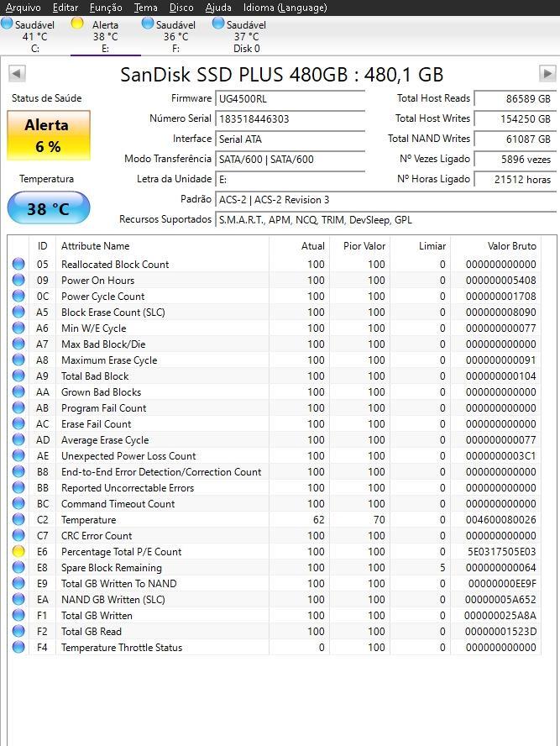Select the Total GB Read row
This screenshot has height=746, width=560.
click(275, 632)
